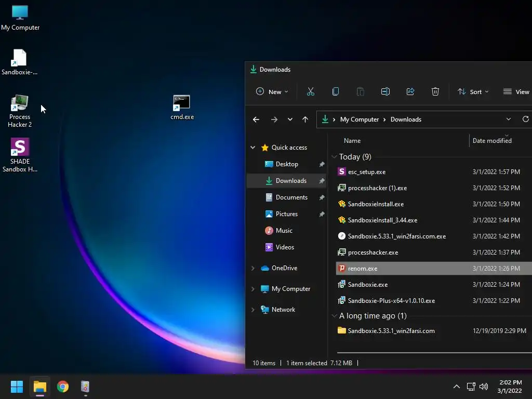Screen dimensions: 532x399
Task: Select Desktop in Quick access
Action: (x=287, y=164)
